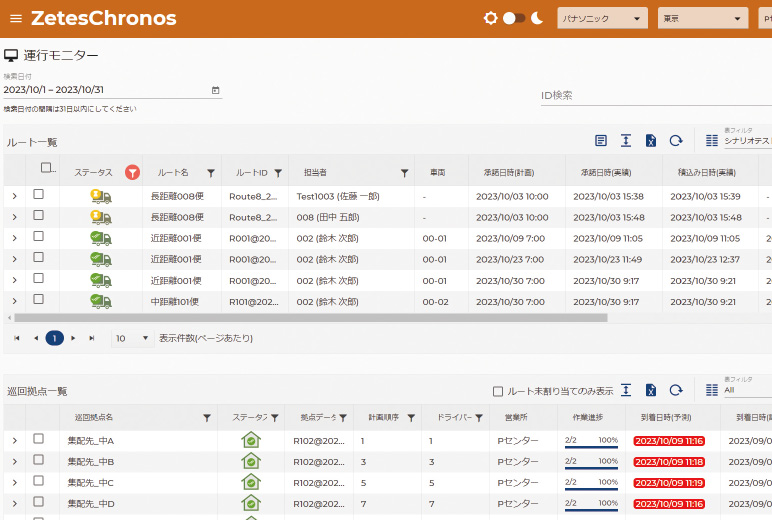Tick the checkbox for 中距離101便 row

[x=39, y=299]
